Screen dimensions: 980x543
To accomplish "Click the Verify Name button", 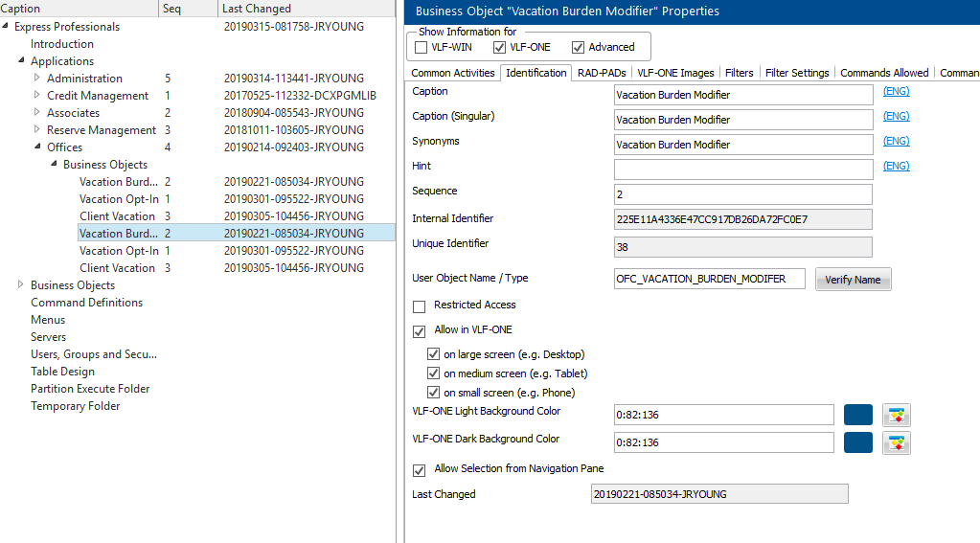I will pos(853,279).
